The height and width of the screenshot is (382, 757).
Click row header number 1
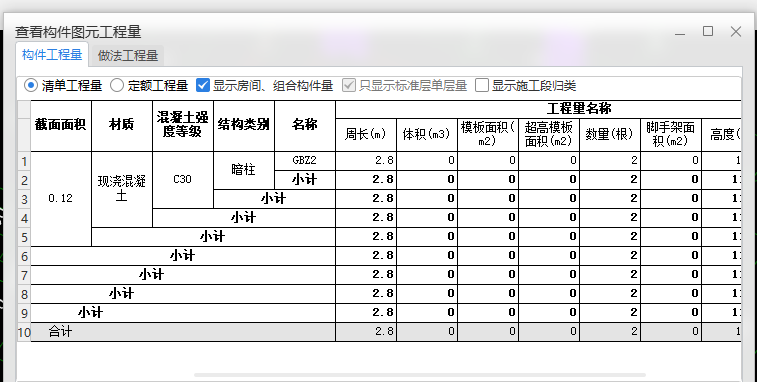tap(24, 161)
